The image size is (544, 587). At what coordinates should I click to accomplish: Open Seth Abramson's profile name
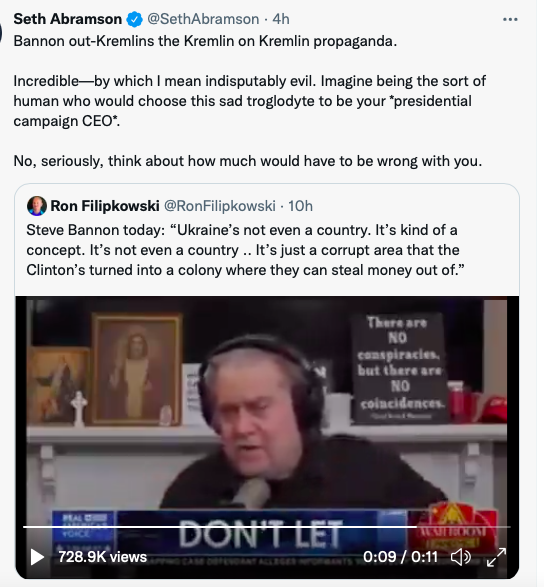pos(68,19)
